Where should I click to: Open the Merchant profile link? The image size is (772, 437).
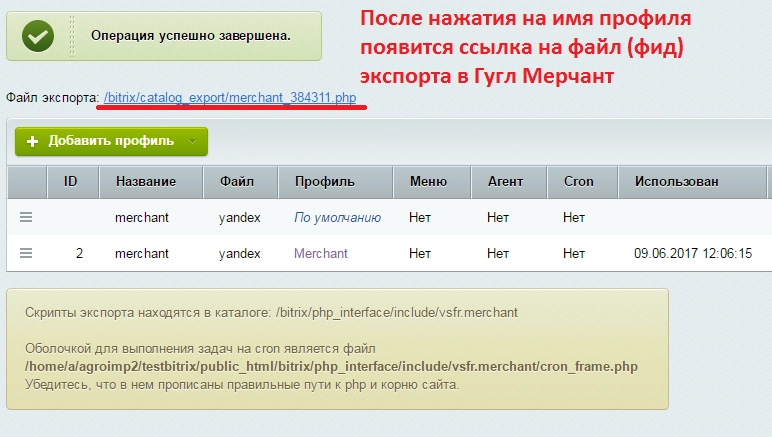(x=321, y=253)
